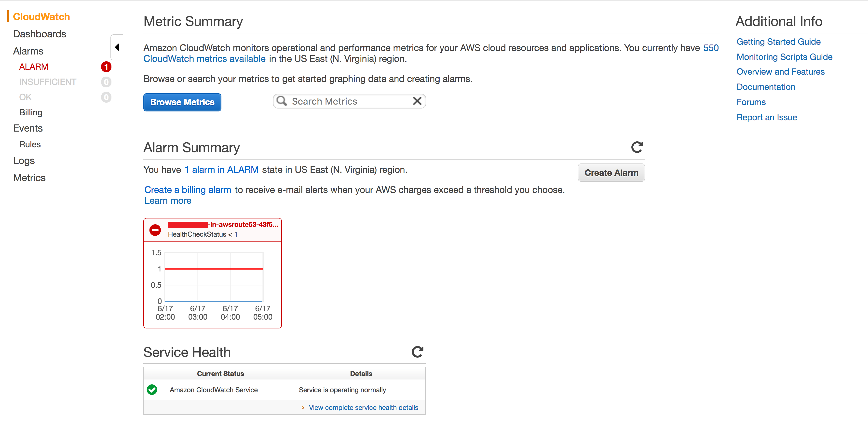Screen dimensions: 868x433
Task: Open the 550 CloudWatch metrics available link
Action: point(431,53)
